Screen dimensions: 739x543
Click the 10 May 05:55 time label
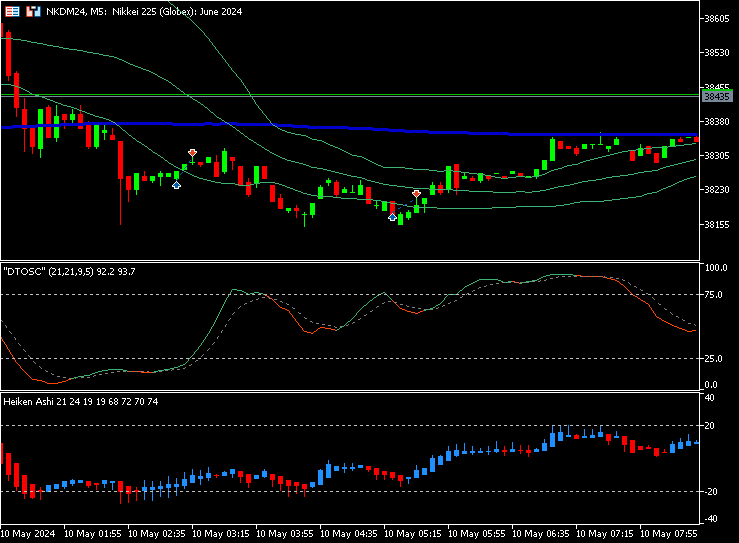pyautogui.click(x=476, y=534)
